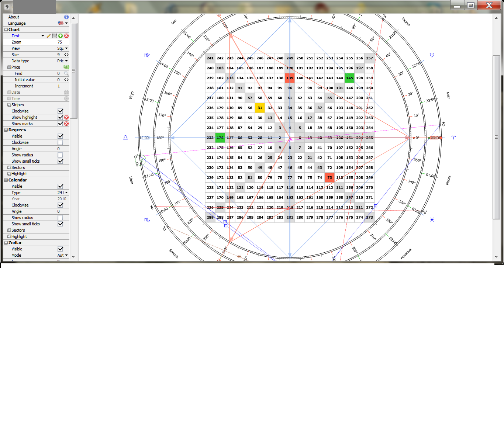The width and height of the screenshot is (504, 426).
Task: Expand the Stripes section
Action: click(8, 104)
